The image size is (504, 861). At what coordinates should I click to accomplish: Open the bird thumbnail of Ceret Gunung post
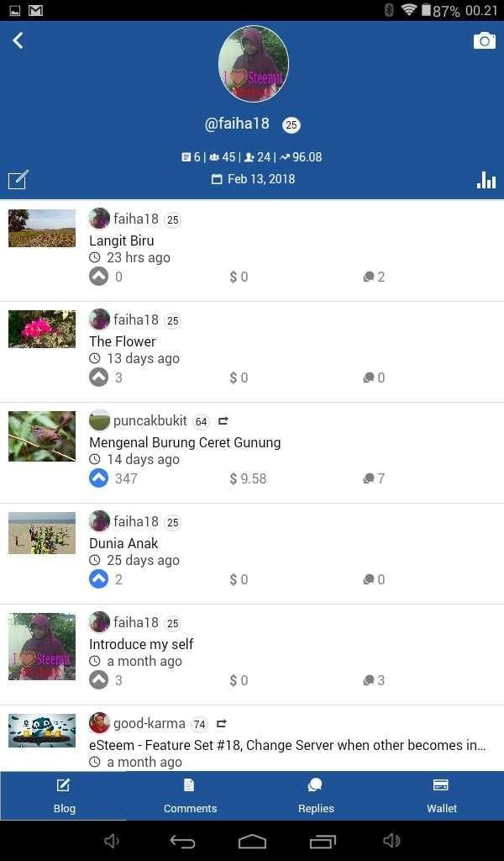(x=42, y=436)
